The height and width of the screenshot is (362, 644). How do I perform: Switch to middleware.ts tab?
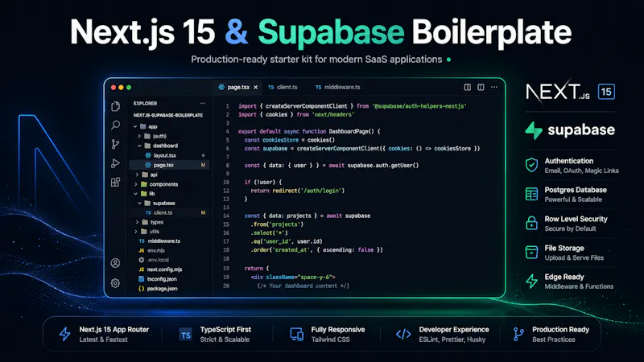[337, 87]
